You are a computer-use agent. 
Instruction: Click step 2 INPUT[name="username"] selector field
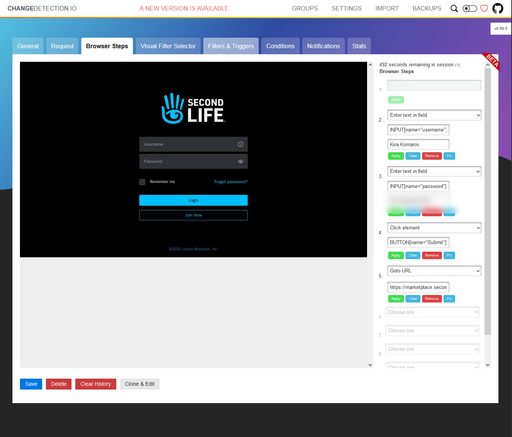[x=418, y=130]
